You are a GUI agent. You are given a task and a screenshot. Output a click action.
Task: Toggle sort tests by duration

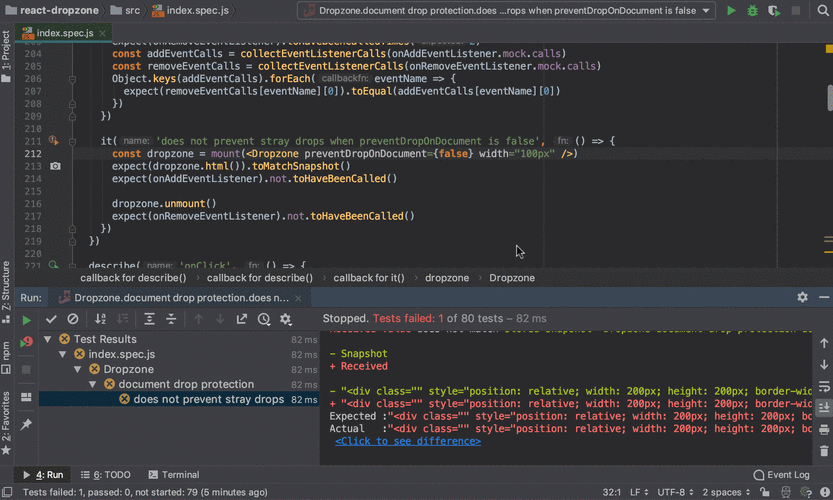[122, 319]
